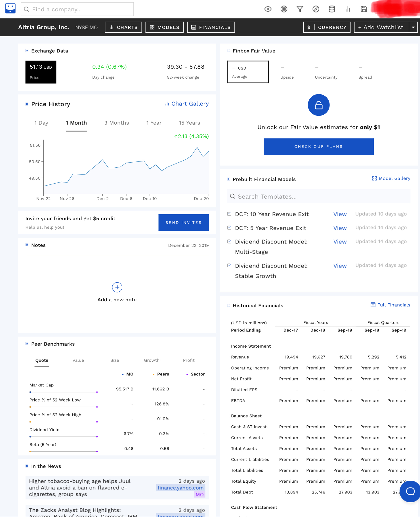Click the Add Watchlist button

(x=381, y=27)
